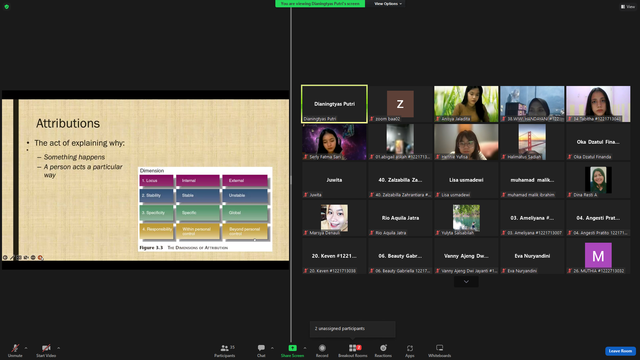Click the 'Global' box in diagram

click(245, 213)
